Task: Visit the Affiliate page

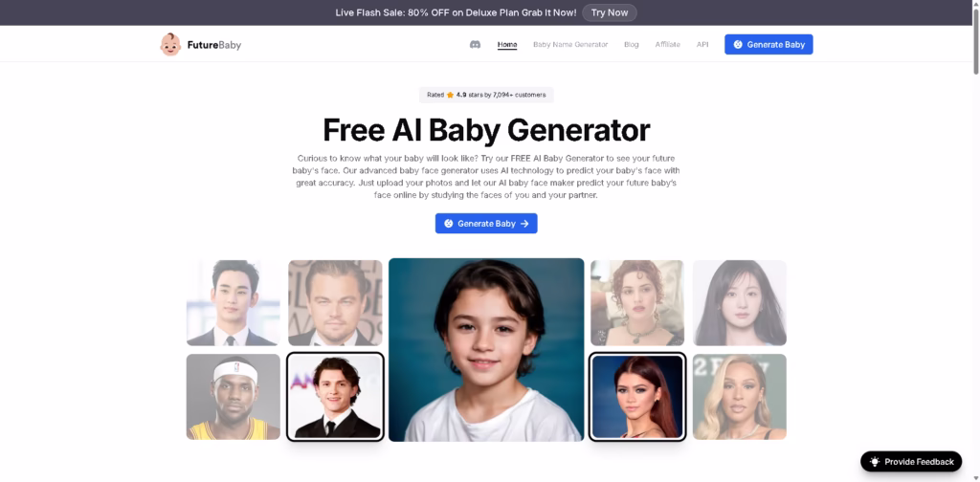Action: click(667, 44)
